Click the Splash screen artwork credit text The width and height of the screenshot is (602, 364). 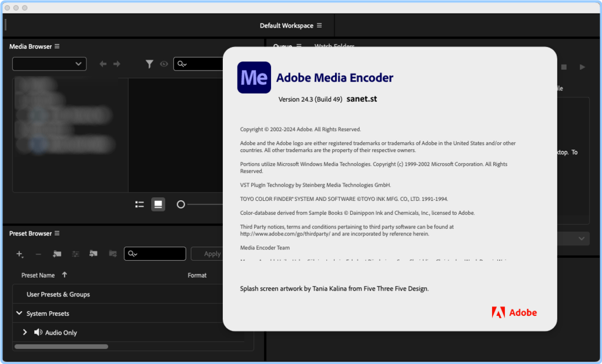335,288
